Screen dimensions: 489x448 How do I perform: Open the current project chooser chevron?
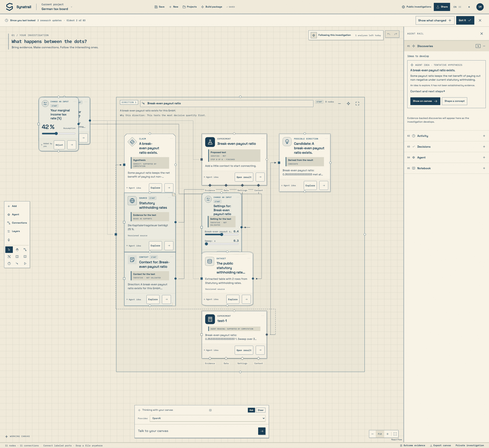click(x=71, y=7)
